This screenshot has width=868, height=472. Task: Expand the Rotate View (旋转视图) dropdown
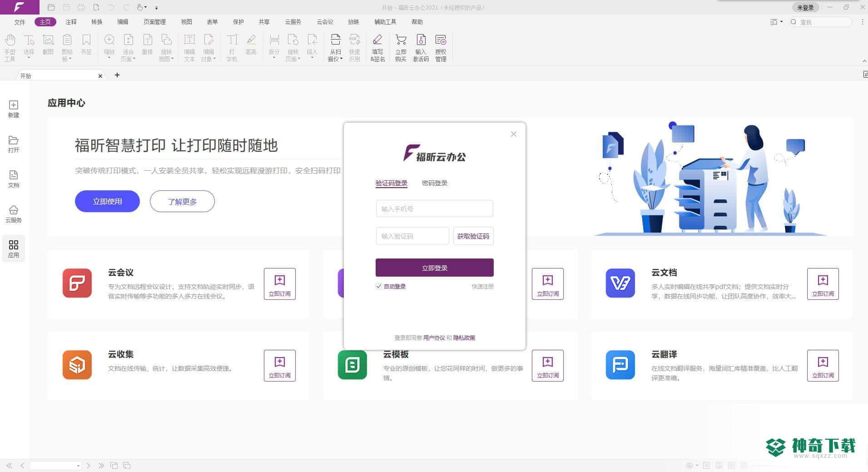[172, 59]
